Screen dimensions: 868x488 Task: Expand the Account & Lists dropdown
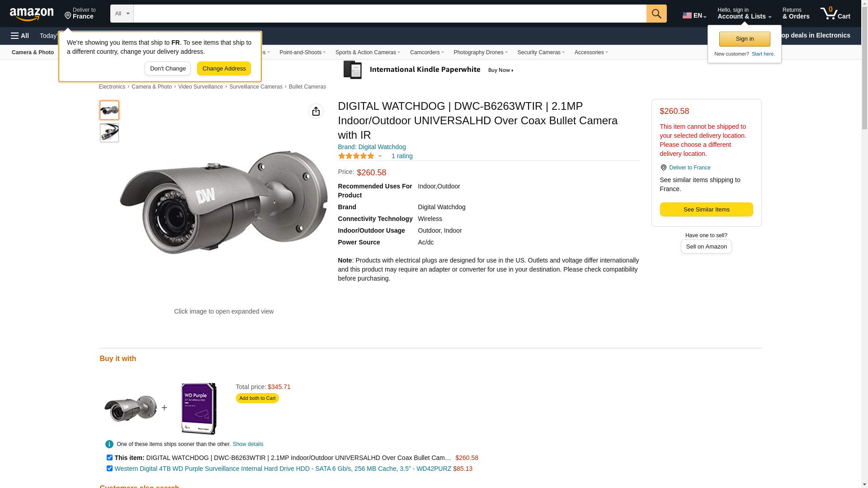coord(744,14)
